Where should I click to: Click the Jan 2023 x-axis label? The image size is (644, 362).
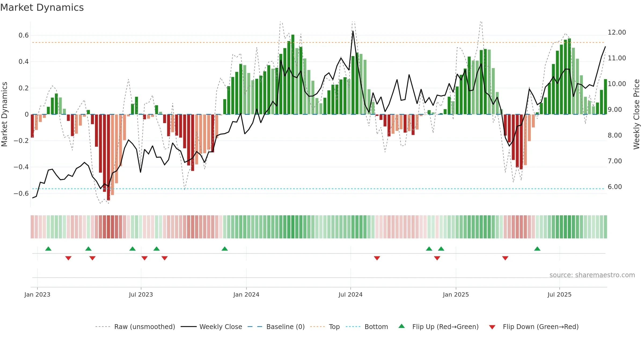(x=37, y=294)
